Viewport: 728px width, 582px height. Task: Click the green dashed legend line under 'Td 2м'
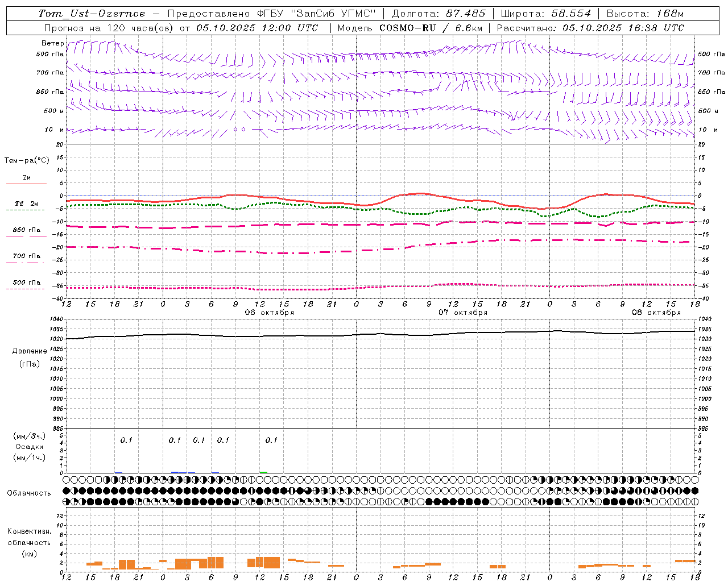tap(25, 210)
